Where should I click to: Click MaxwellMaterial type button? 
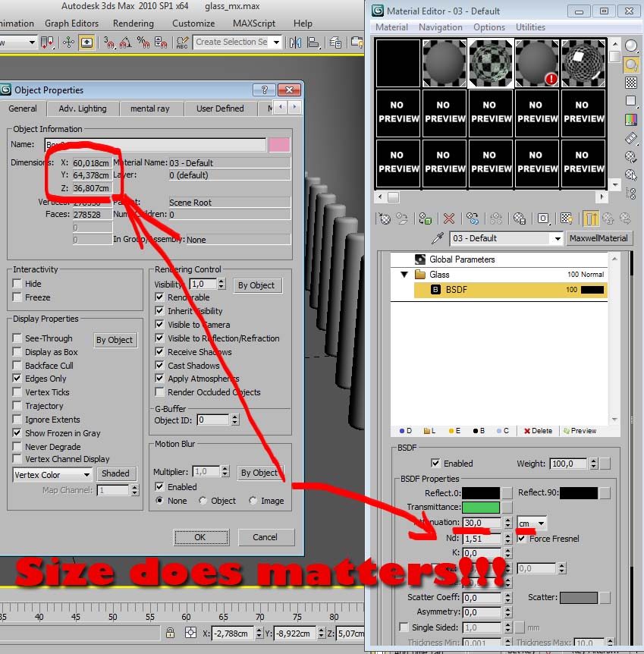(598, 238)
